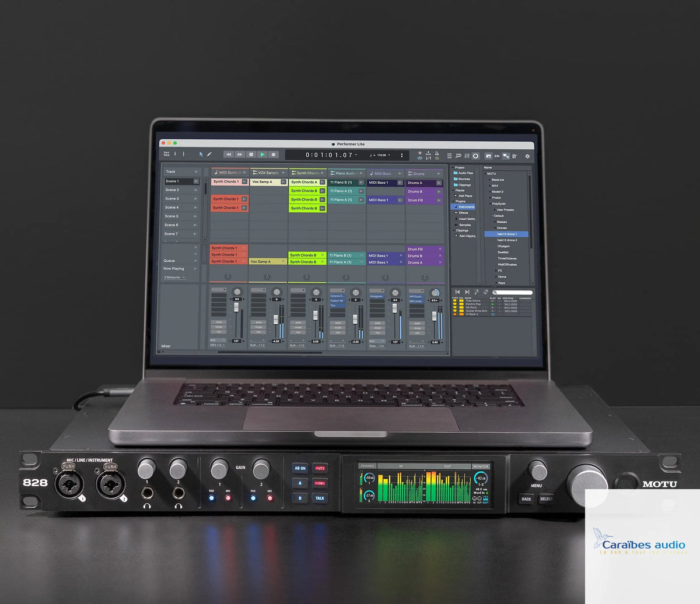Click Add Clipping in the browser

[465, 236]
